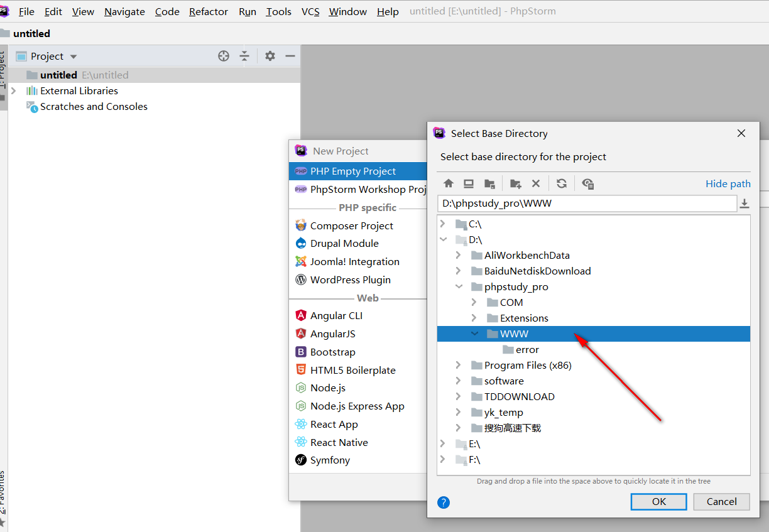The width and height of the screenshot is (769, 532).
Task: Select Node.js Express App project type
Action: pyautogui.click(x=358, y=406)
